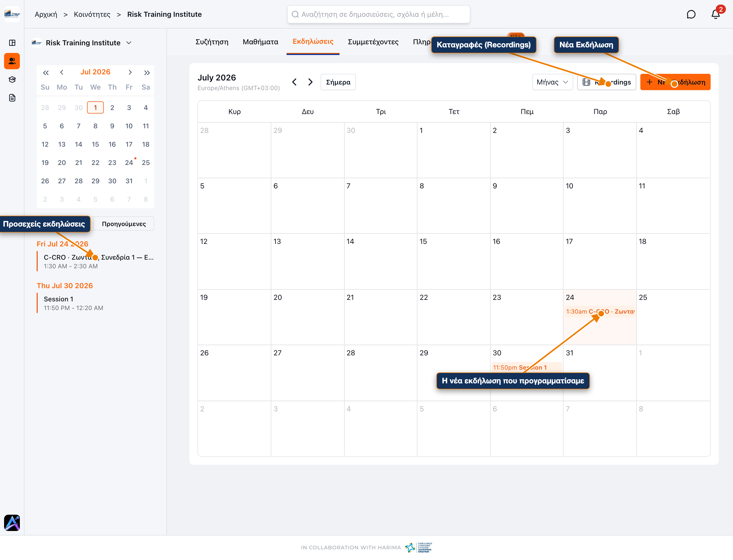Viewport: 733px width, 560px height.
Task: Open the AI assistant logo at the bottom of the sidebar
Action: pos(12,523)
